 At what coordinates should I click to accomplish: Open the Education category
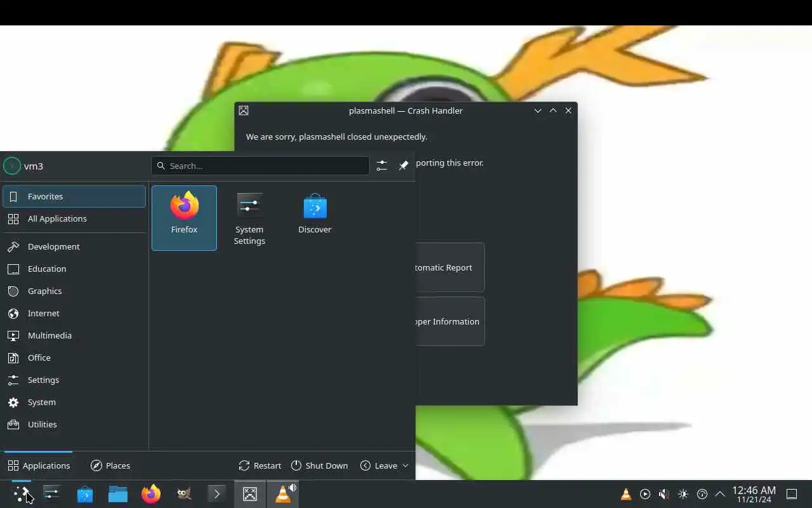pyautogui.click(x=74, y=269)
